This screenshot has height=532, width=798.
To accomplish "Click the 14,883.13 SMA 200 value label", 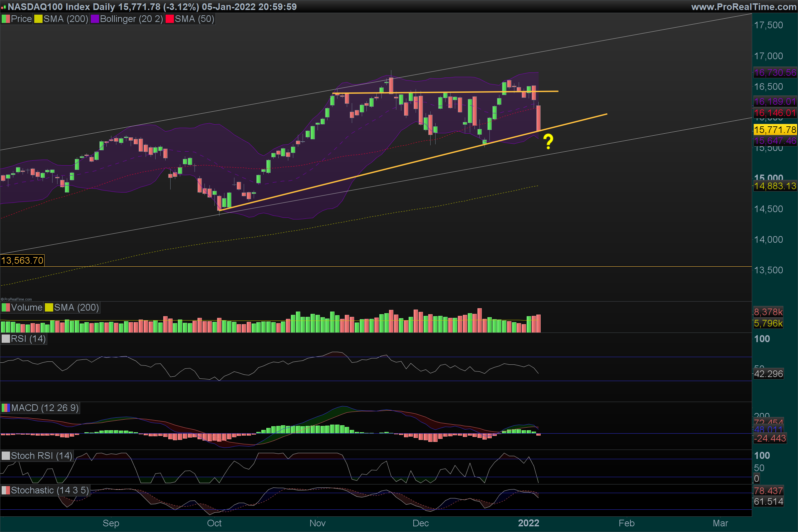I will 775,186.
